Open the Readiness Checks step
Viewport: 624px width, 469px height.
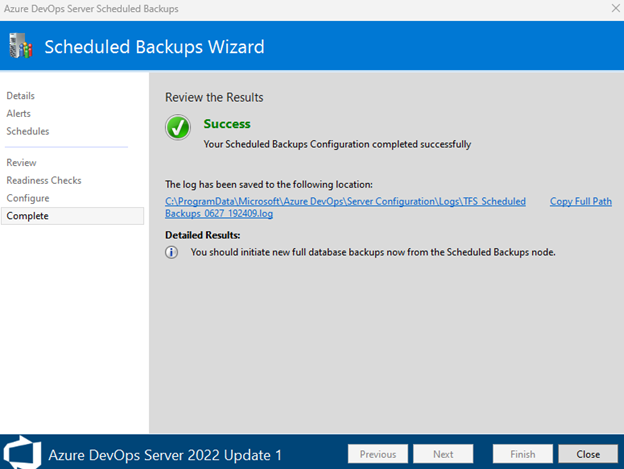coord(44,180)
